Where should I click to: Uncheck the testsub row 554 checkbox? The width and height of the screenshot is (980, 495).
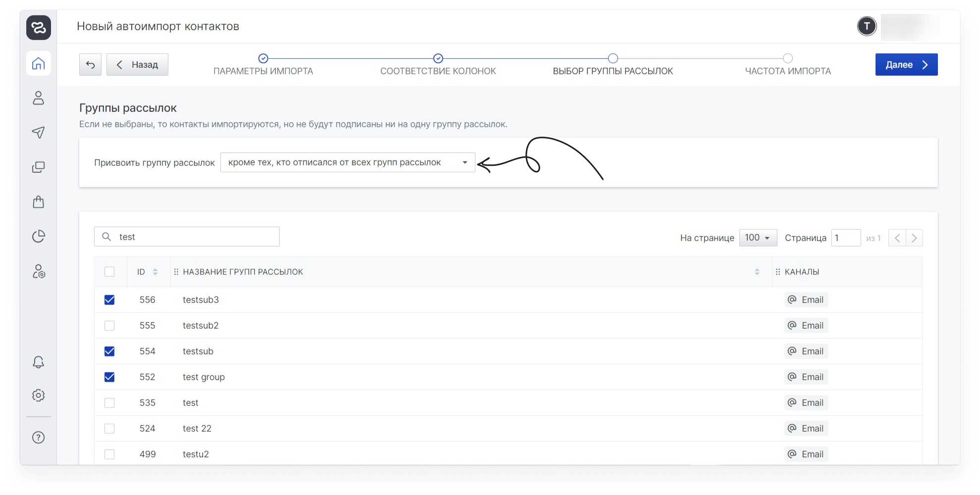109,351
